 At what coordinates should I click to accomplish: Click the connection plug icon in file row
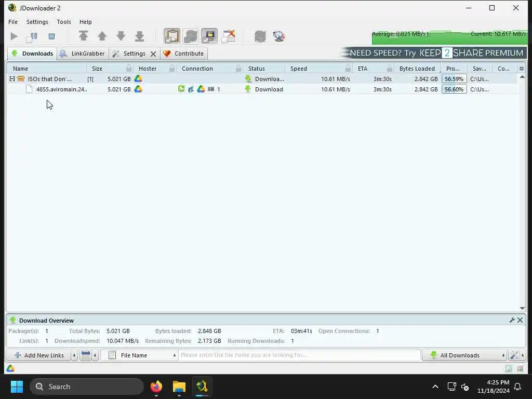pos(191,89)
